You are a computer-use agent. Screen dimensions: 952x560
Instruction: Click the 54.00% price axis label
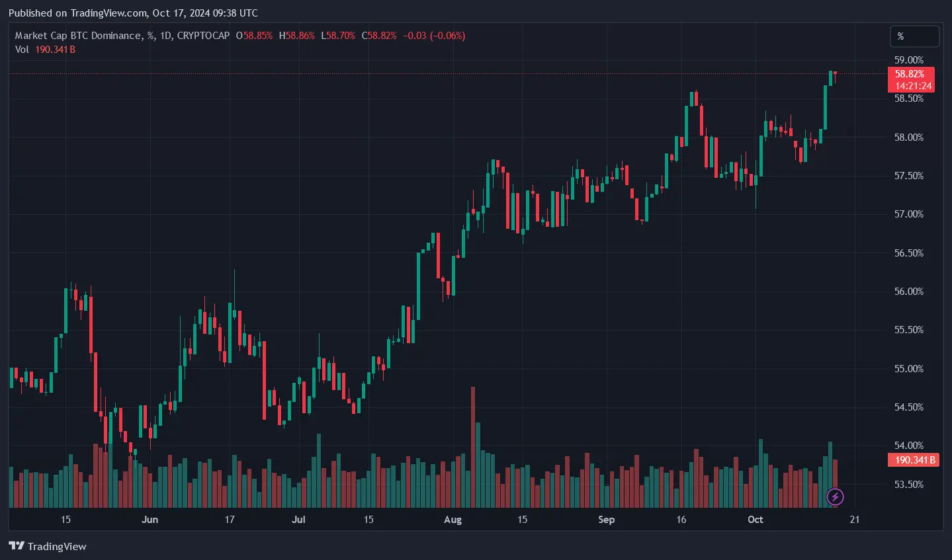click(909, 446)
